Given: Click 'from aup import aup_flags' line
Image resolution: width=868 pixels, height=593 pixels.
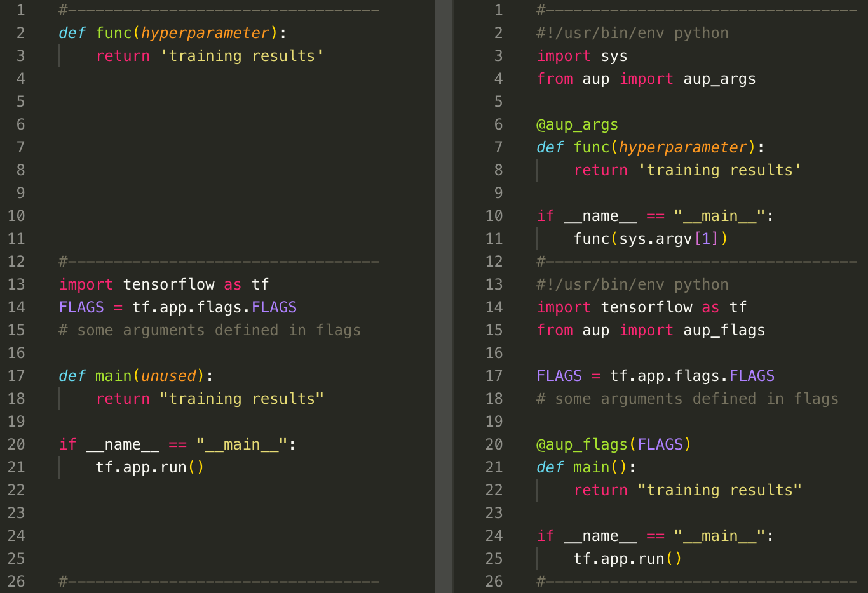Looking at the screenshot, I should [x=651, y=330].
